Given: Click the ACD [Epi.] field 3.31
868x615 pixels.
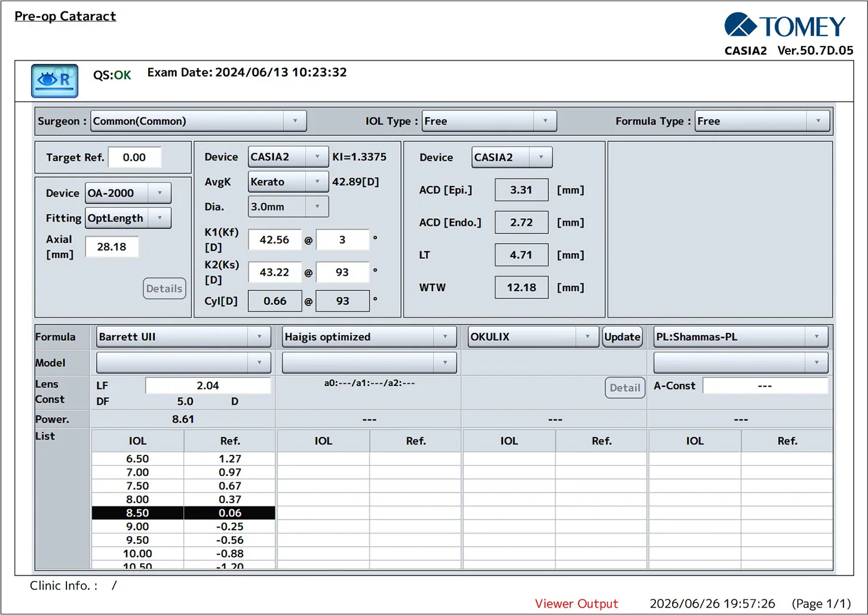Looking at the screenshot, I should pos(522,189).
